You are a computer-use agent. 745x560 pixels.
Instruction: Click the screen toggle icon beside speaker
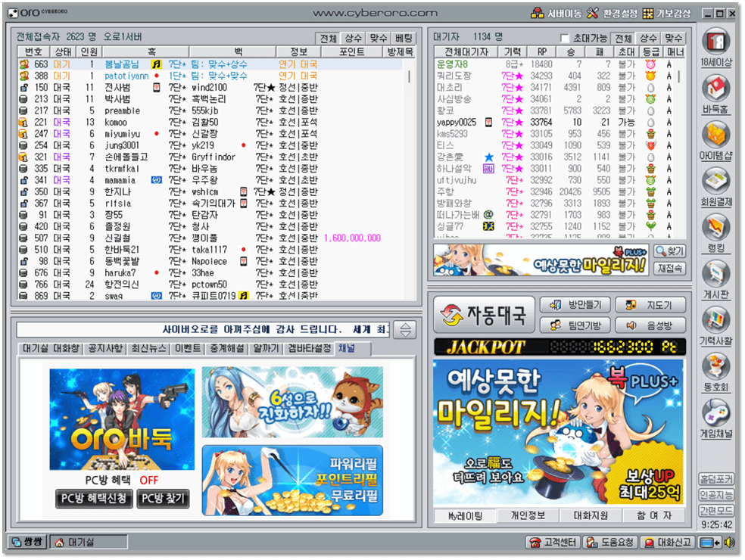(710, 542)
